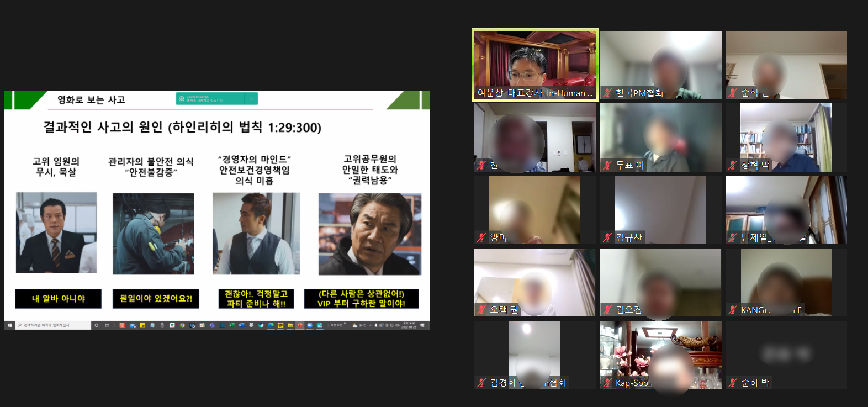Image resolution: width=868 pixels, height=407 pixels.
Task: Click movie still of gray-haired man
Action: point(370,234)
